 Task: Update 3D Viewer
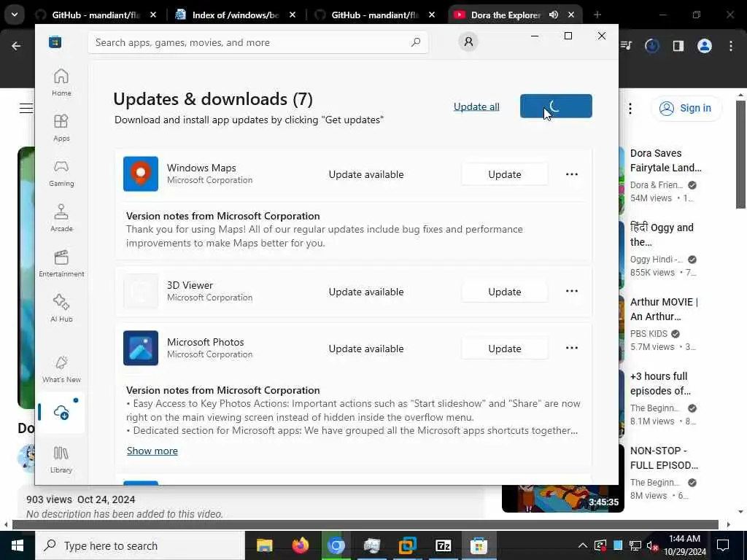point(505,292)
